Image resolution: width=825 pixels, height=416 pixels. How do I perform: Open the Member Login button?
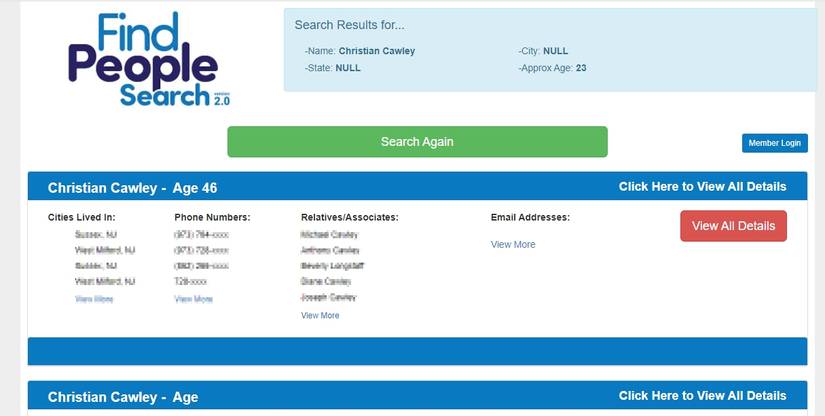click(774, 143)
